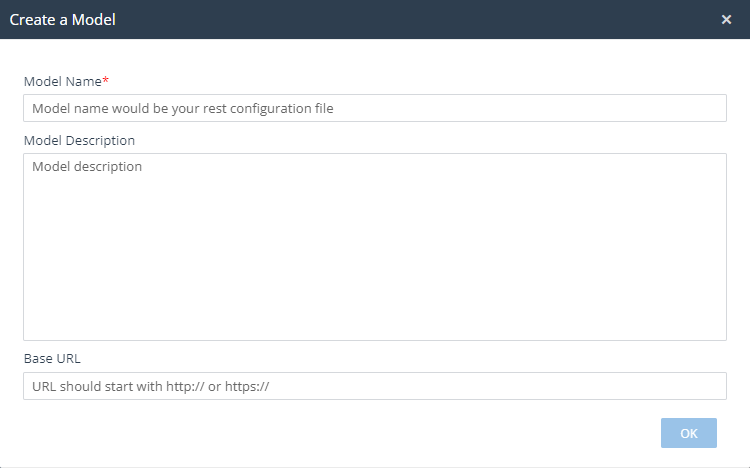750x468 pixels.
Task: Click the "Model Name" field label
Action: click(62, 81)
